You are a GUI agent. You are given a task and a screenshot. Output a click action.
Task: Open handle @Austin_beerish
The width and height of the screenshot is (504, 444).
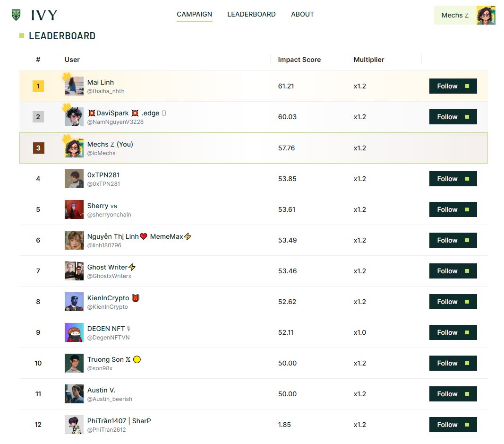pos(110,399)
